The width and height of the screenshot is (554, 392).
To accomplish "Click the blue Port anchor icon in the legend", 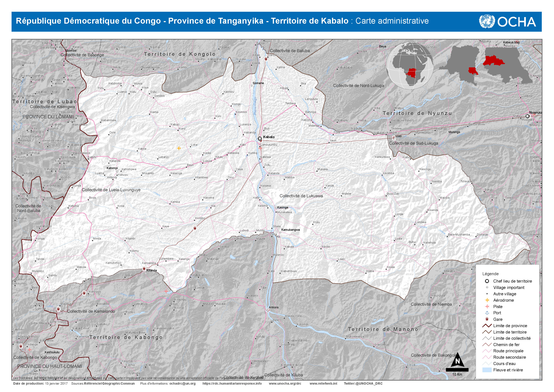I will point(487,313).
